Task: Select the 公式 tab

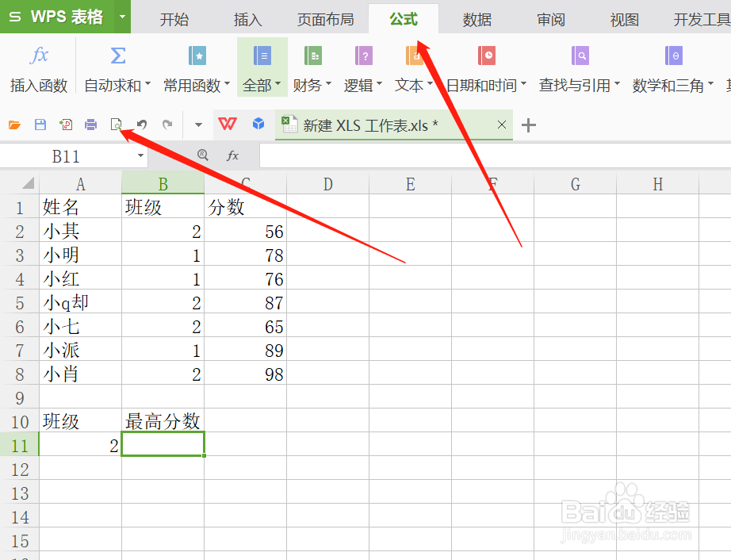Action: point(404,19)
